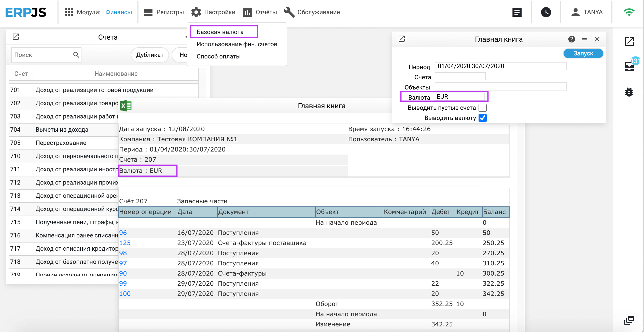
Task: Click the stacked windows icon in the right sidebar
Action: (x=629, y=320)
